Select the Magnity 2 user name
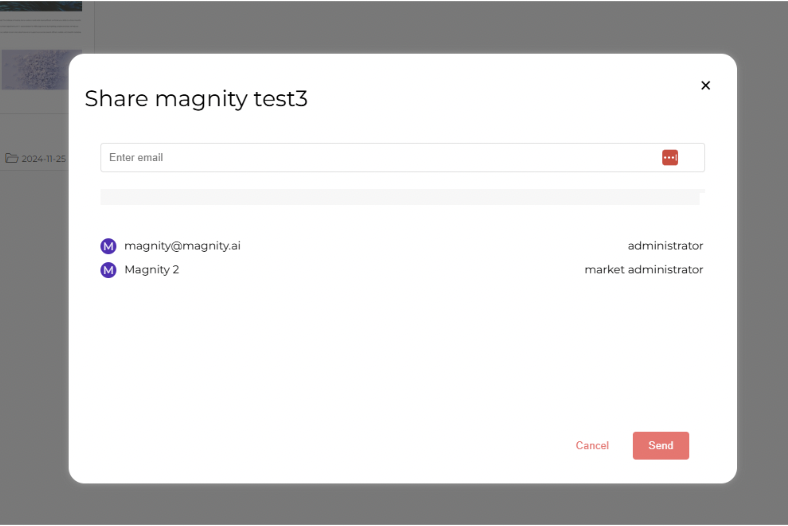The width and height of the screenshot is (788, 526). pyautogui.click(x=152, y=270)
